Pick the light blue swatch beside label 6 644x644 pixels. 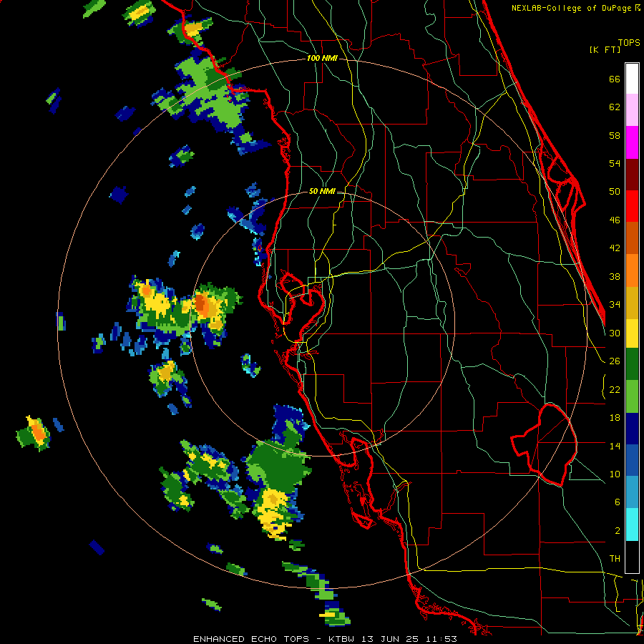632,492
